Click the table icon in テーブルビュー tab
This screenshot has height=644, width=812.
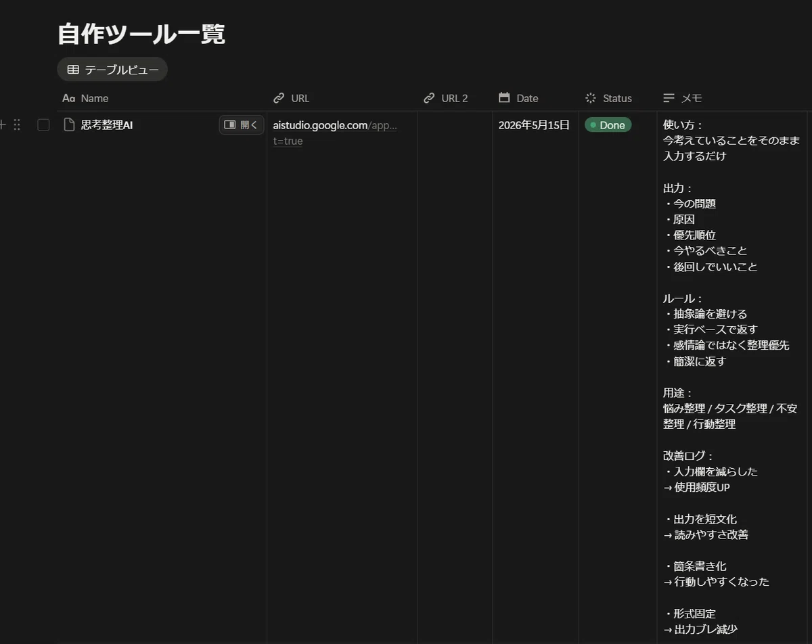(73, 70)
